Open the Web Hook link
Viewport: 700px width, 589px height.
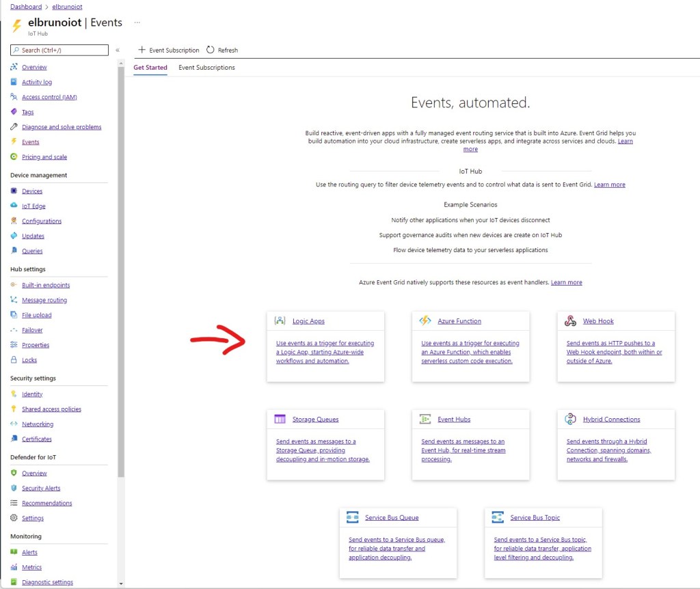[598, 321]
